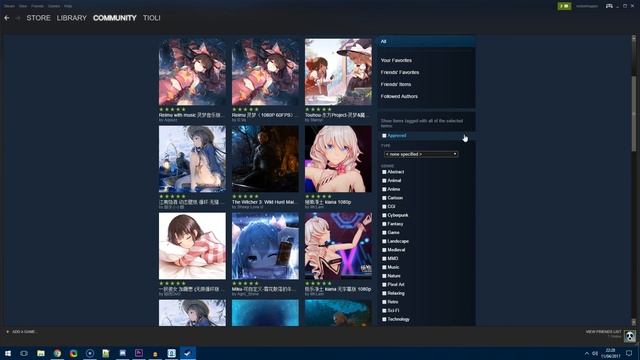Open File Explorer from the taskbar
Image resolution: width=640 pixels, height=360 pixels.
[x=41, y=353]
